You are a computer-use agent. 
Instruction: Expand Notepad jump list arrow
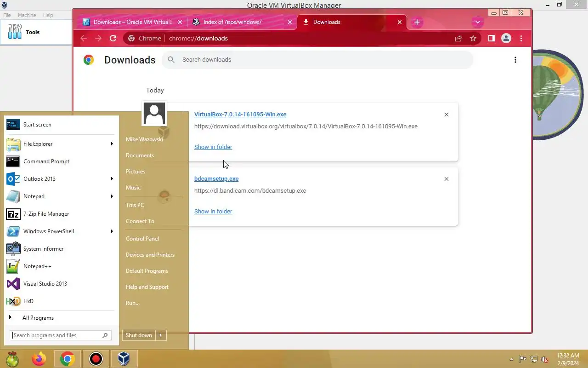(112, 196)
